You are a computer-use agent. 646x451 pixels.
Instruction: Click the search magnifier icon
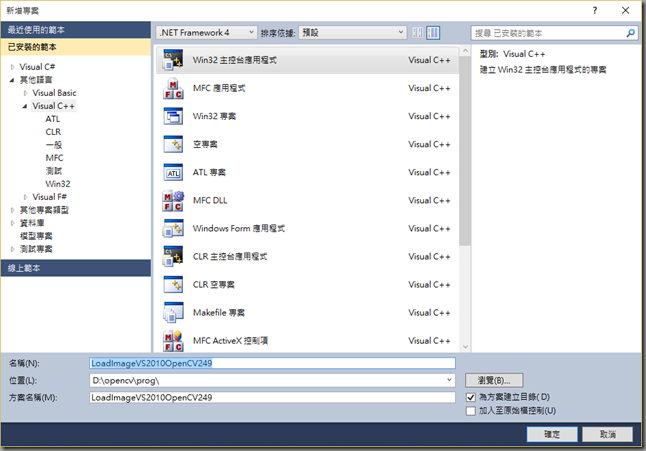tap(630, 33)
